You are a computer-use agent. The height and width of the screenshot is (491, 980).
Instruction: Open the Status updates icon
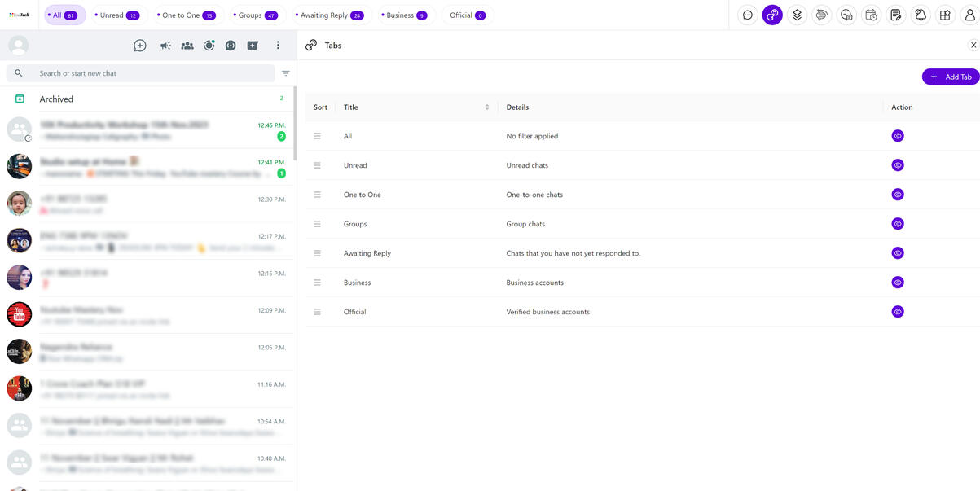(209, 46)
